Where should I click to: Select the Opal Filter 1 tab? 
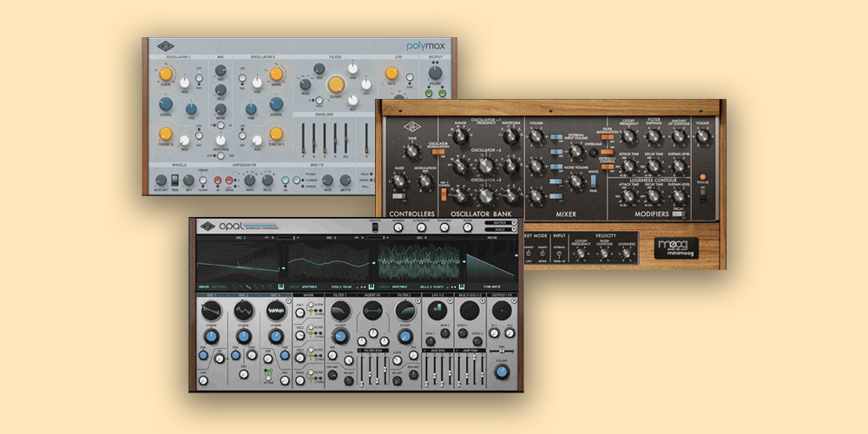[340, 295]
